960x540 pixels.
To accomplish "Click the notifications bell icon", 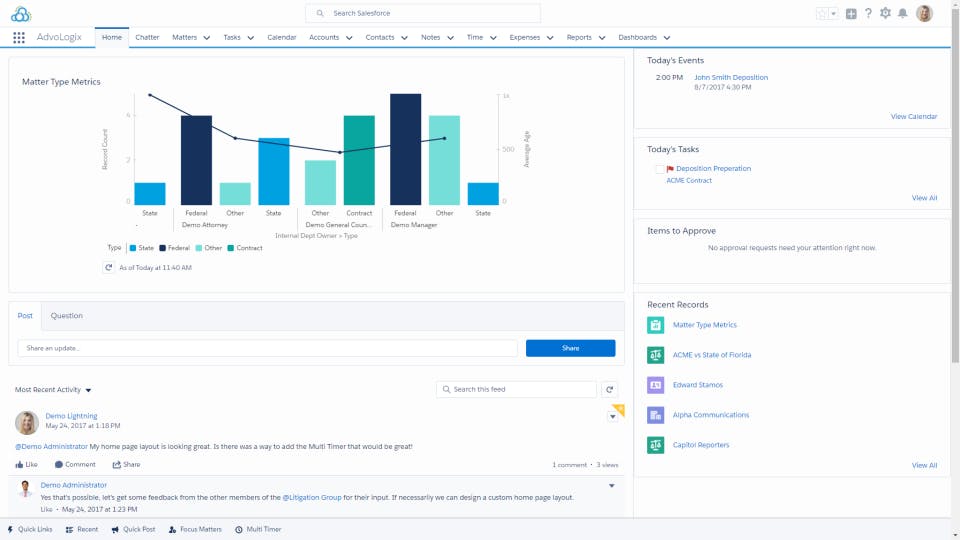I will pos(902,13).
